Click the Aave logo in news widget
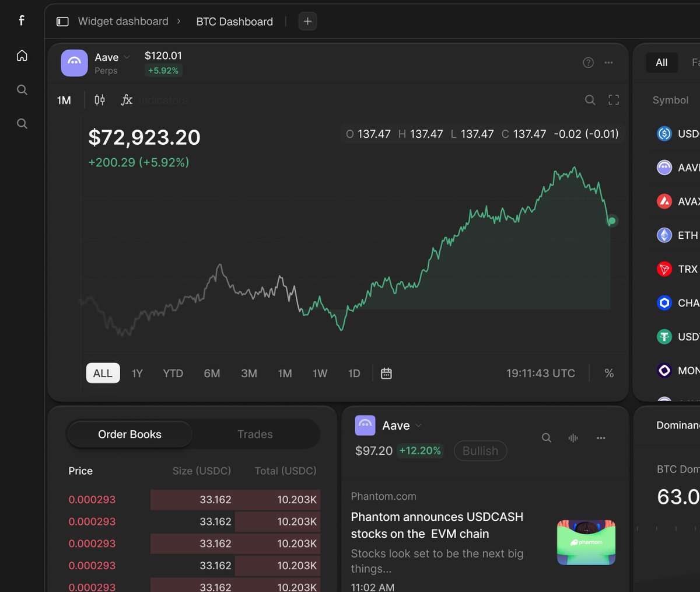 tap(365, 425)
